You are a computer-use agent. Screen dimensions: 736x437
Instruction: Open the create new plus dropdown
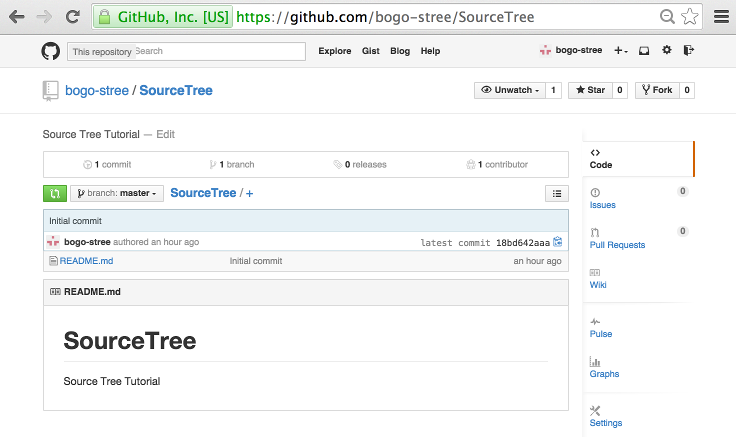point(621,51)
